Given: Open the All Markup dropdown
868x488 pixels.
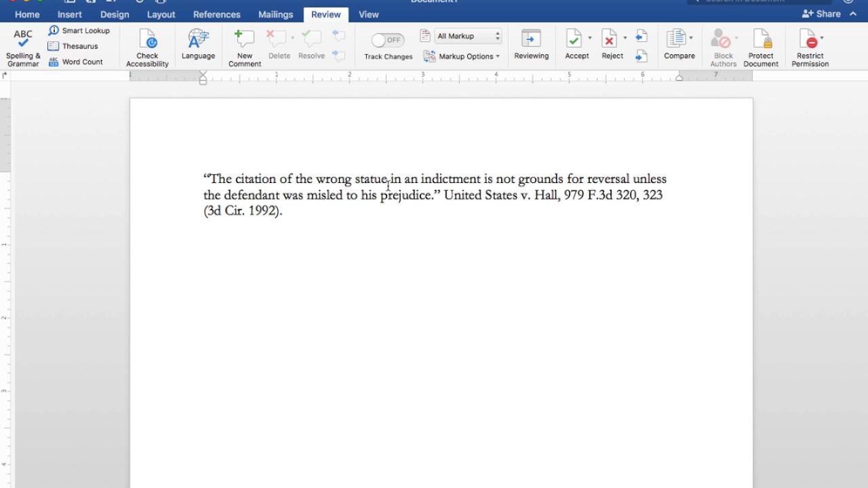Looking at the screenshot, I should [469, 36].
